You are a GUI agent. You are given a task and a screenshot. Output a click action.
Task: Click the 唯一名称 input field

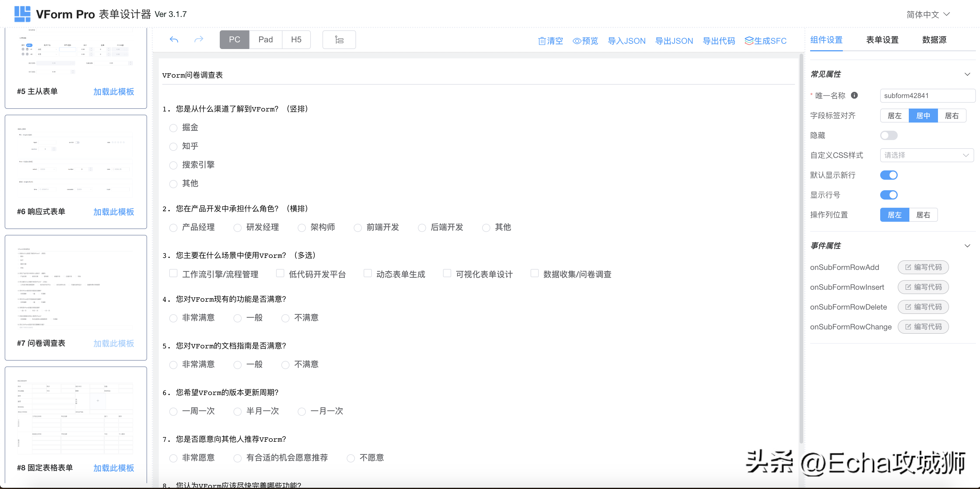pyautogui.click(x=927, y=95)
